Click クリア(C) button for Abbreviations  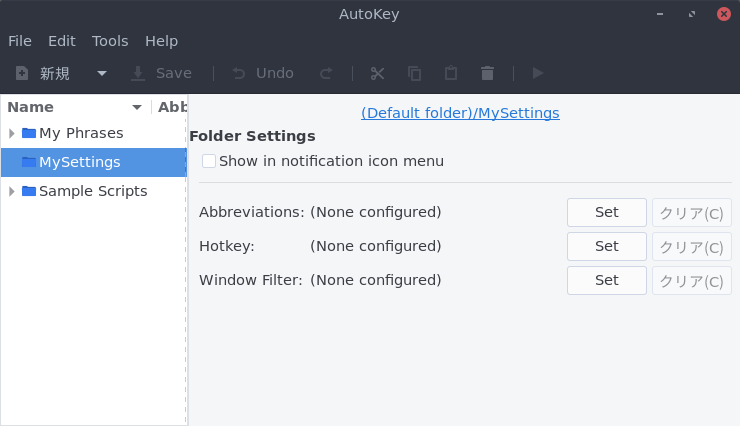[x=691, y=212]
